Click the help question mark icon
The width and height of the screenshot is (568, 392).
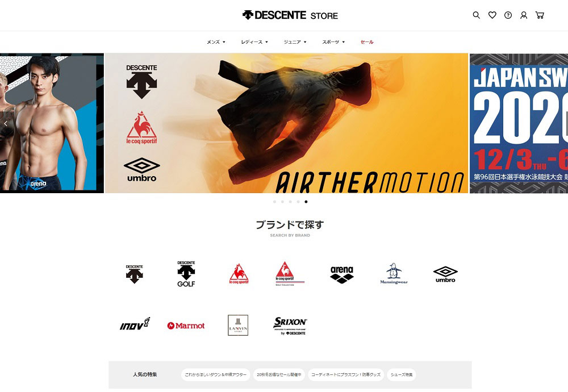click(x=508, y=15)
